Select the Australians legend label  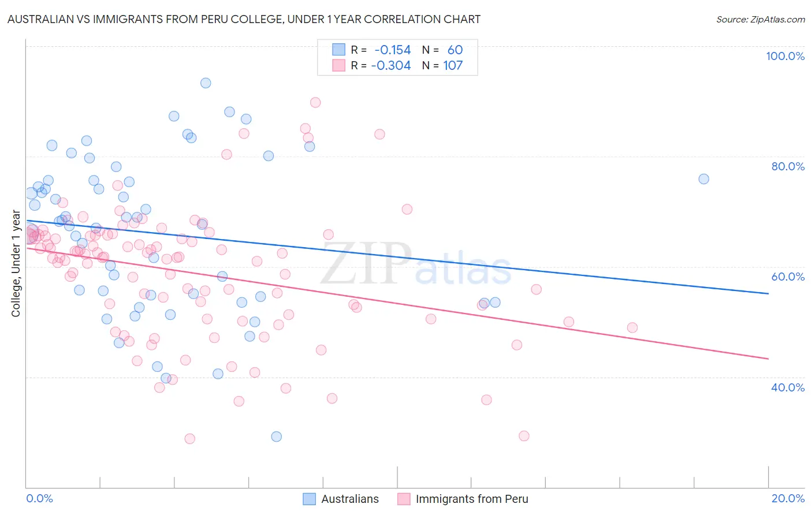click(x=350, y=499)
